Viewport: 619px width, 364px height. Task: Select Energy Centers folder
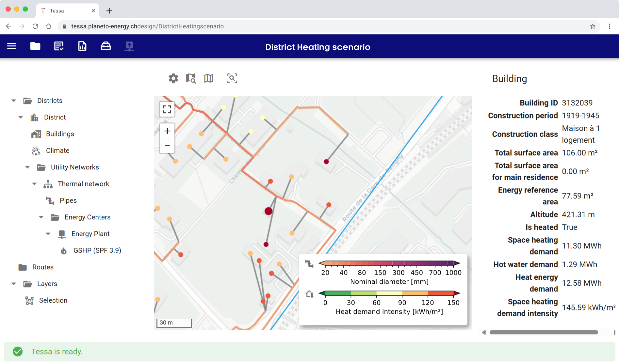(88, 217)
